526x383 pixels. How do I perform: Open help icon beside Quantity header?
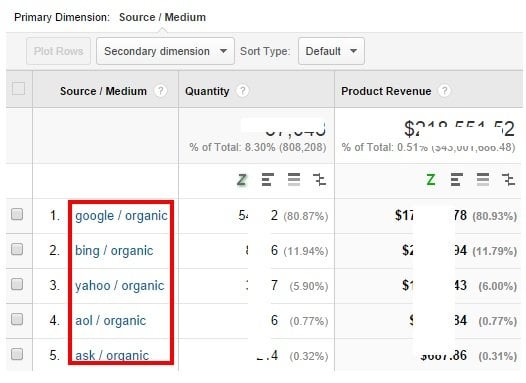tap(243, 91)
